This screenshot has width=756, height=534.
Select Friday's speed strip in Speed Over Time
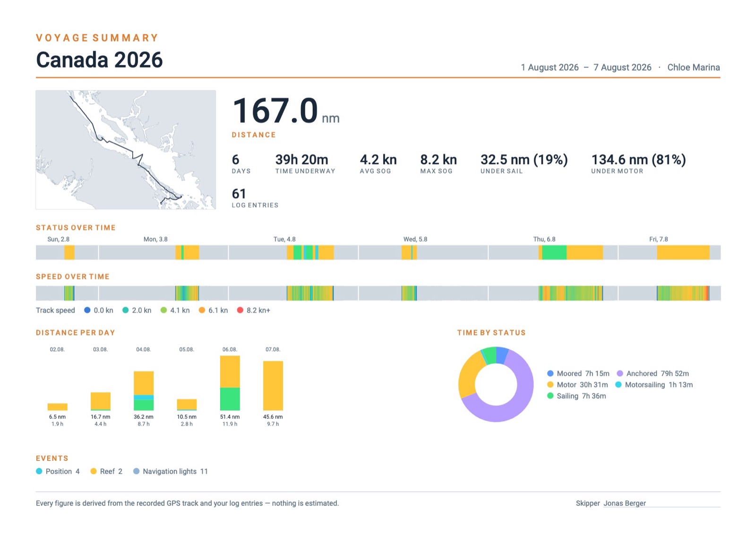[683, 293]
